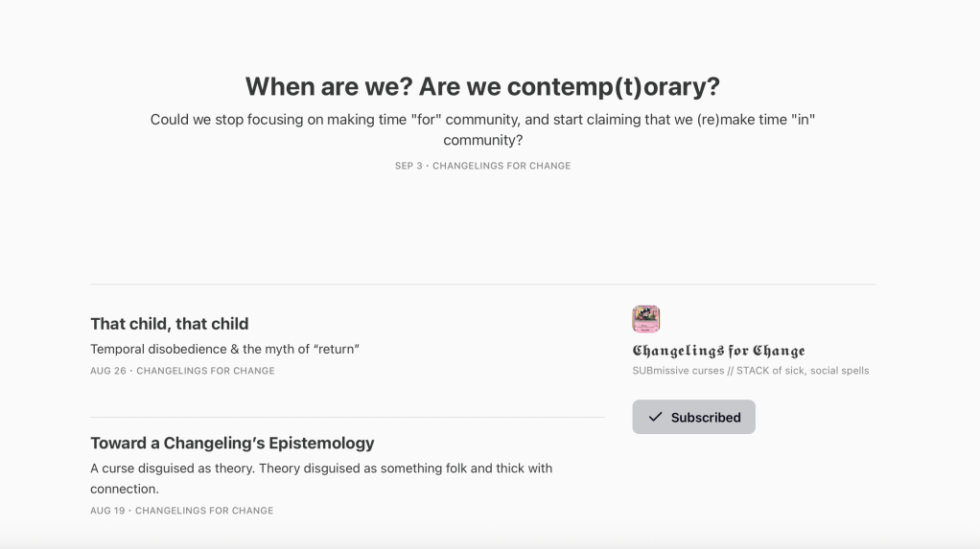Click the "SUBmissive curses // STACK" tagline

click(x=751, y=371)
